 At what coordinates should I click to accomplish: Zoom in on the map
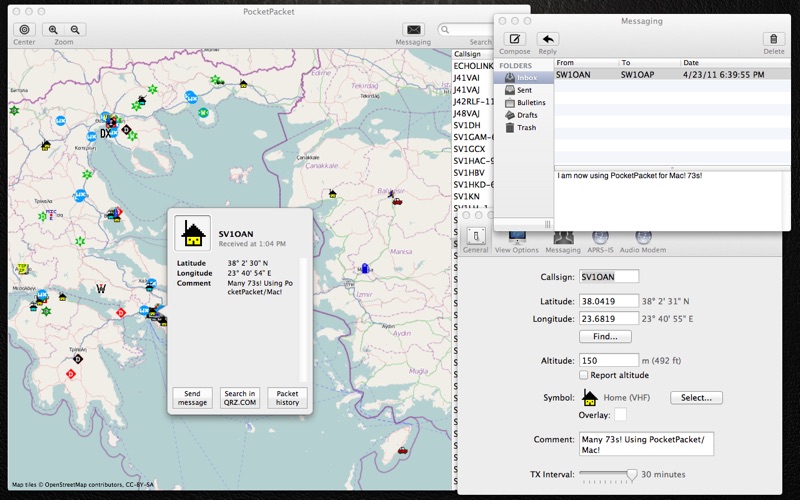(54, 30)
